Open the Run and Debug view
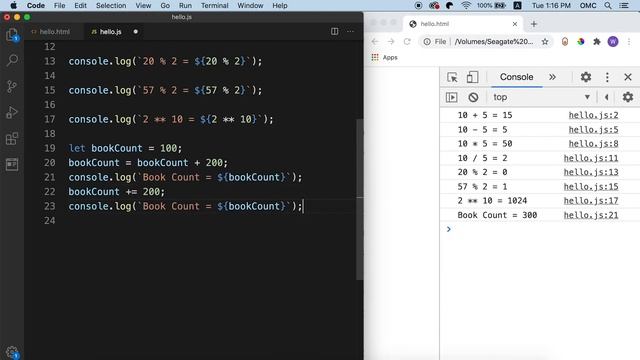This screenshot has height=360, width=640. pos(12,113)
